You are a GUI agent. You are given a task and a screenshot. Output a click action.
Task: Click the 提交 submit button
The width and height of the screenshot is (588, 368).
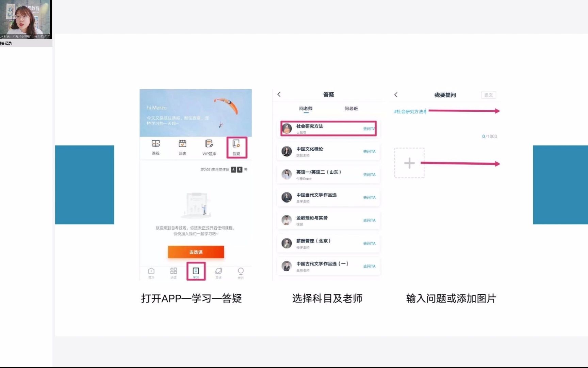(x=488, y=95)
